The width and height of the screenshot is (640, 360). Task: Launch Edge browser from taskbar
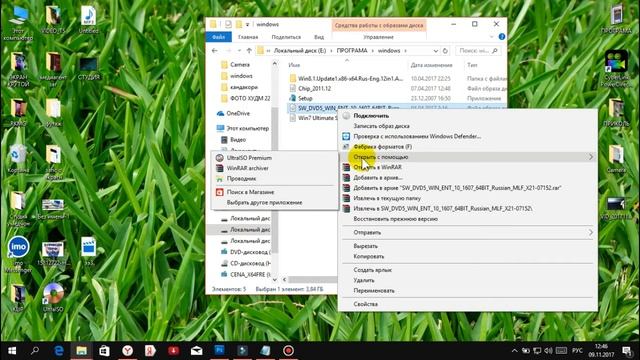[x=59, y=350]
